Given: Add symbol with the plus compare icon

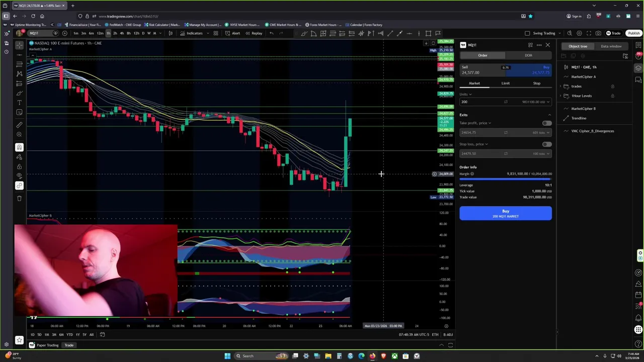Looking at the screenshot, I should [64, 33].
